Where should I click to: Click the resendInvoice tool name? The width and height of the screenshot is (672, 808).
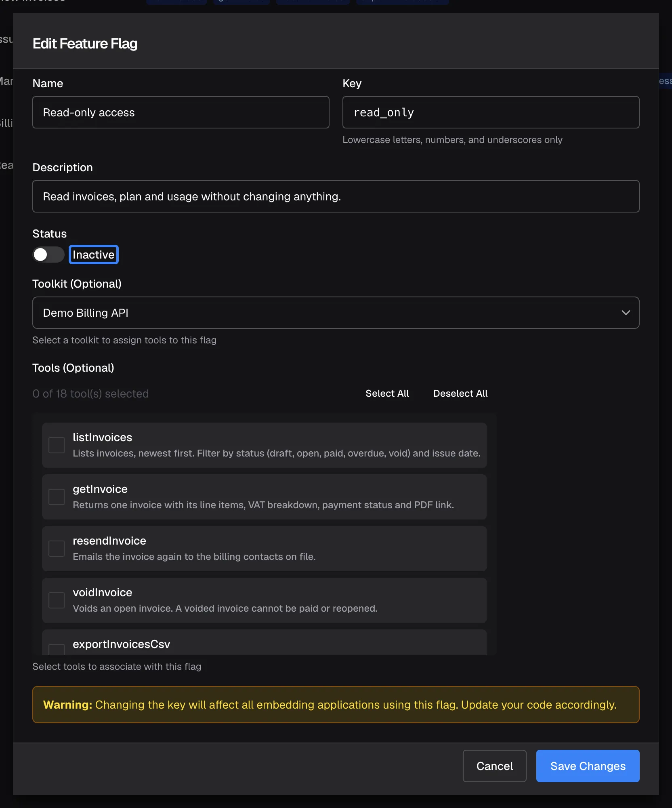pos(109,541)
